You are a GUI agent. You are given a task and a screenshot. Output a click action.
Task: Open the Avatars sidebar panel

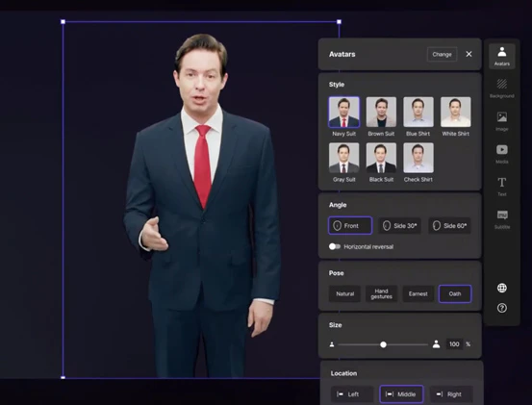502,57
